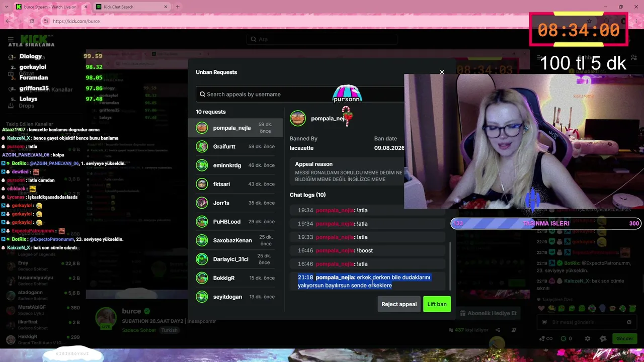Screen dimensions: 644x362
Task: Click Jorr1s avatar icon
Action: (x=202, y=203)
